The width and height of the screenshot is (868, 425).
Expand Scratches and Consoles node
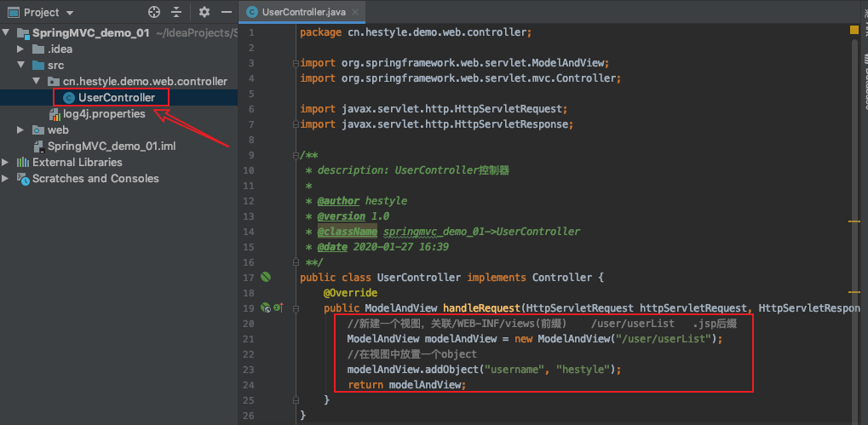[x=5, y=179]
